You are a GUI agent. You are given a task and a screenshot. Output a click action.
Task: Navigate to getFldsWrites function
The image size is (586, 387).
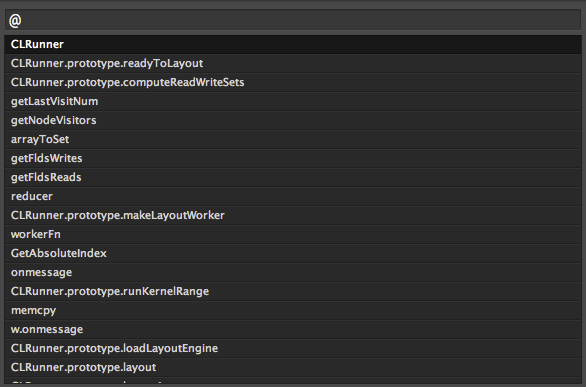(293, 159)
